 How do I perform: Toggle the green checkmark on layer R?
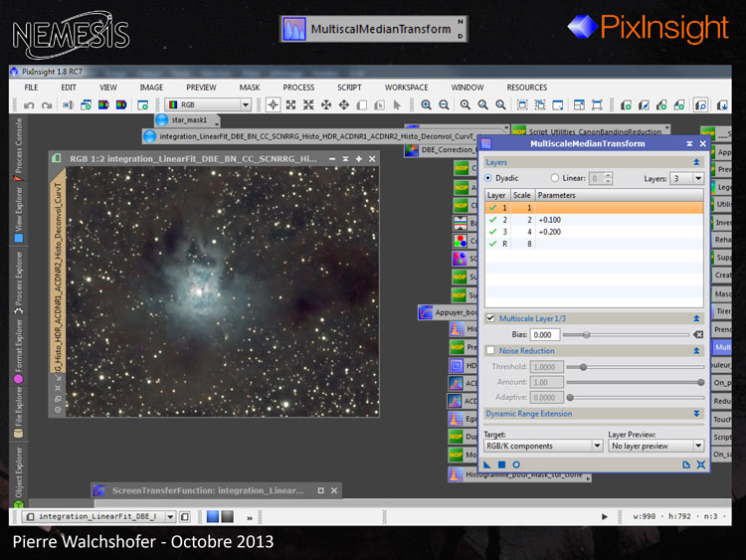click(493, 244)
